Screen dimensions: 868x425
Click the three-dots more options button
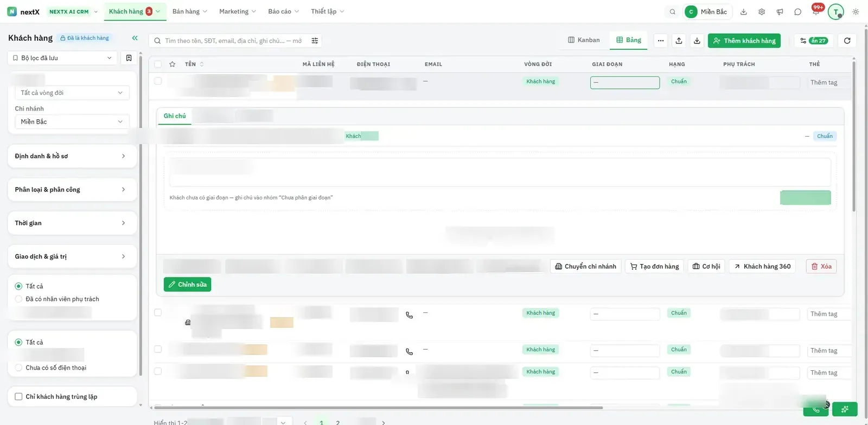(x=660, y=41)
